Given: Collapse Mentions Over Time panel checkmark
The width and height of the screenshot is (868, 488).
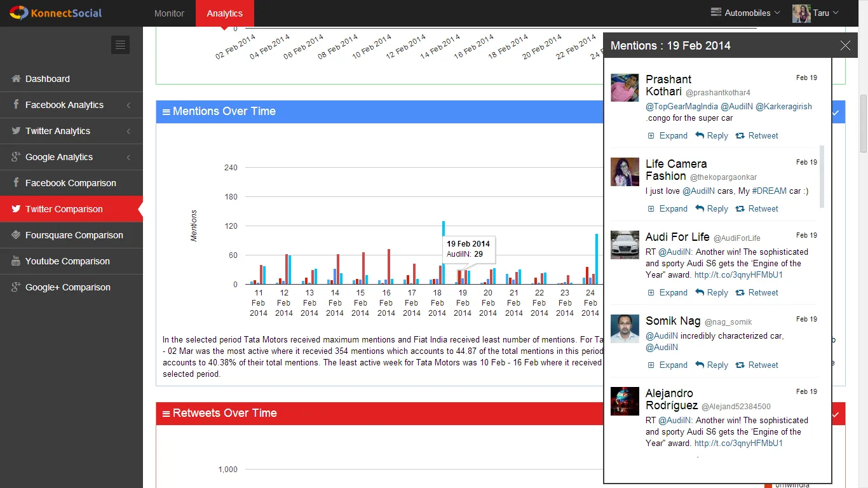Looking at the screenshot, I should (836, 112).
